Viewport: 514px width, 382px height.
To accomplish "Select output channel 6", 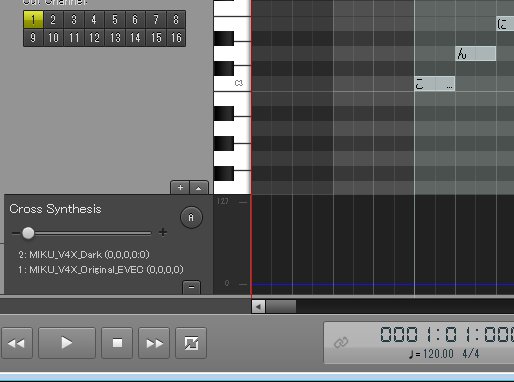I will [x=135, y=20].
